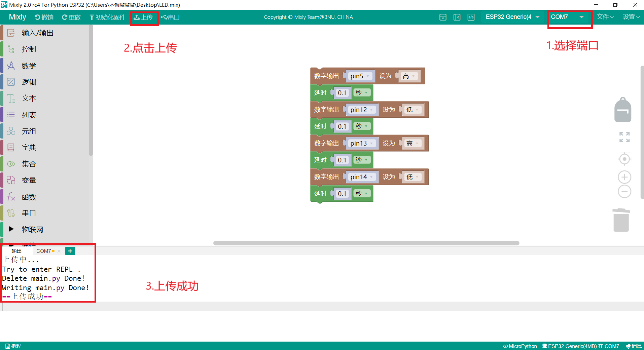Open the 高 level dropdown for pin5
This screenshot has width=644, height=350.
pyautogui.click(x=409, y=76)
